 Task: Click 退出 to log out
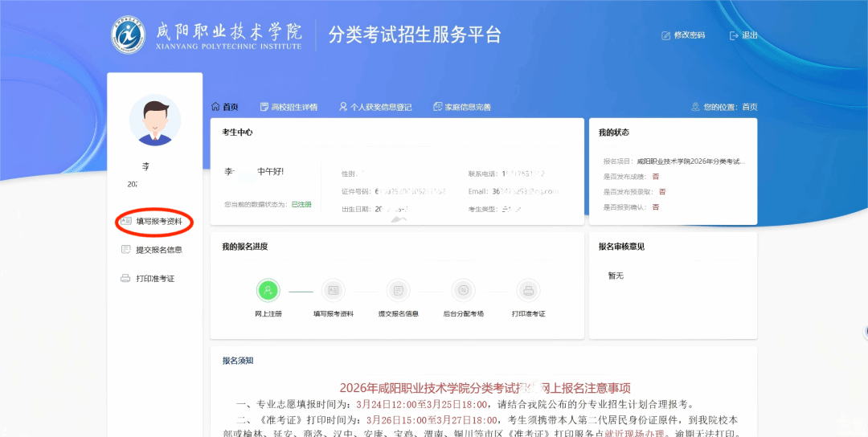coord(743,35)
